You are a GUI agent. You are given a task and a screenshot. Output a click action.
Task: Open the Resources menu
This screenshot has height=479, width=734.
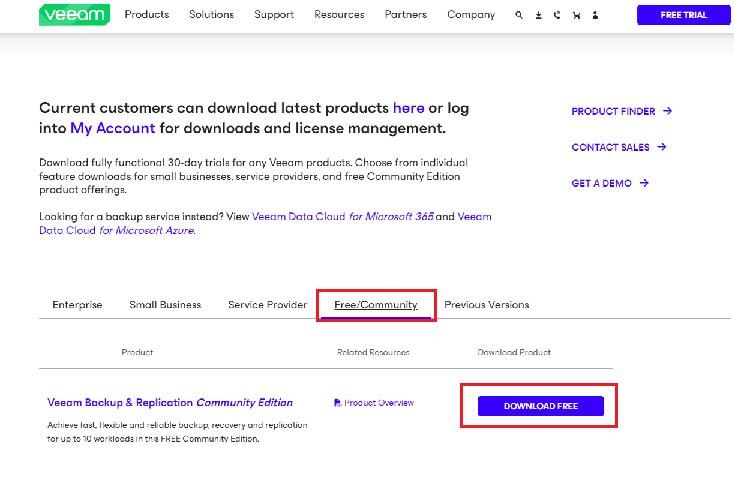click(339, 15)
